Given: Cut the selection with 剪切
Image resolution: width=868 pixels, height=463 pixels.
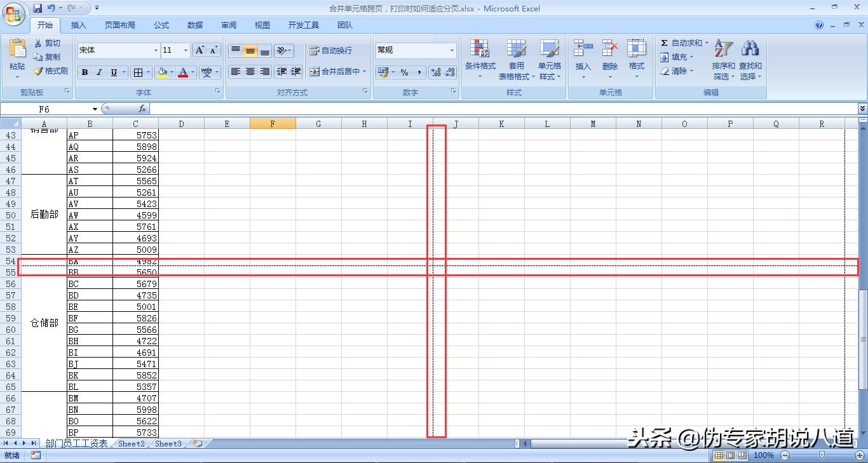Looking at the screenshot, I should coord(48,43).
